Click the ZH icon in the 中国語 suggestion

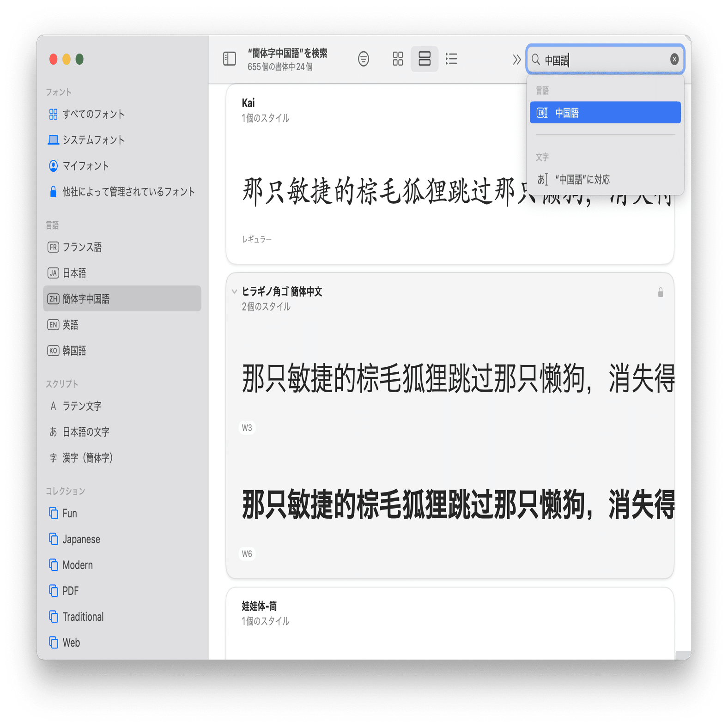click(x=542, y=113)
